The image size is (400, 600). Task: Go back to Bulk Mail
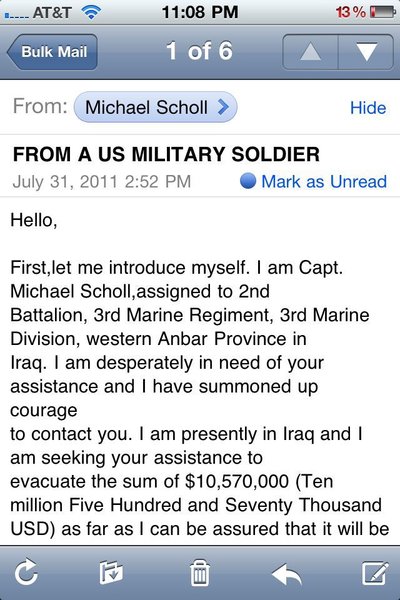click(x=52, y=52)
